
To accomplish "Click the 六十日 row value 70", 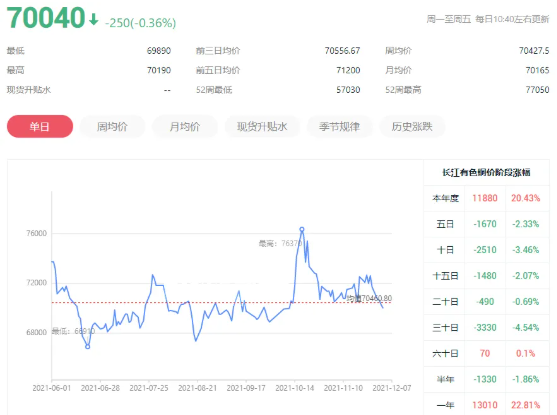I will pos(485,354).
